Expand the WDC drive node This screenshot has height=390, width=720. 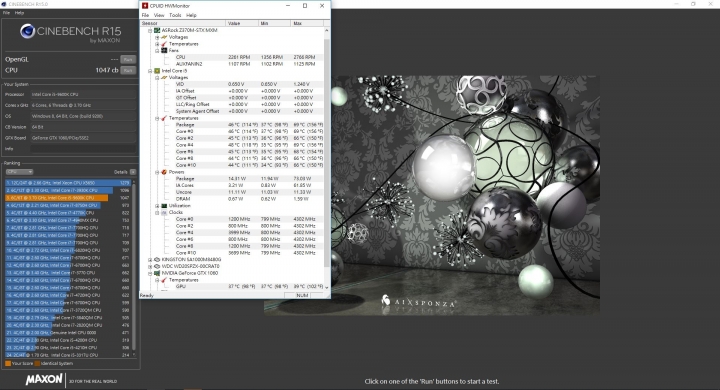click(150, 266)
